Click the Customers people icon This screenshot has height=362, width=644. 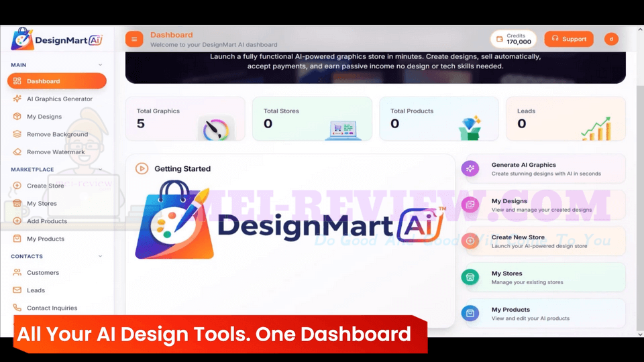point(17,272)
